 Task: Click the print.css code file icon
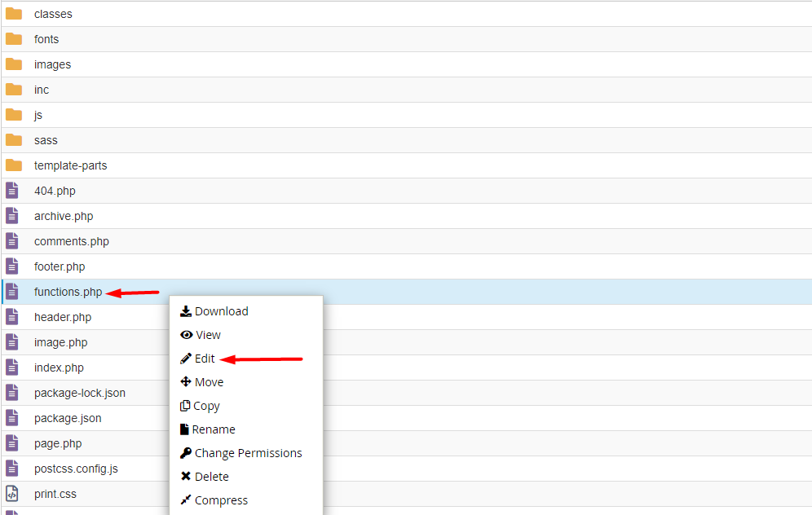point(12,494)
